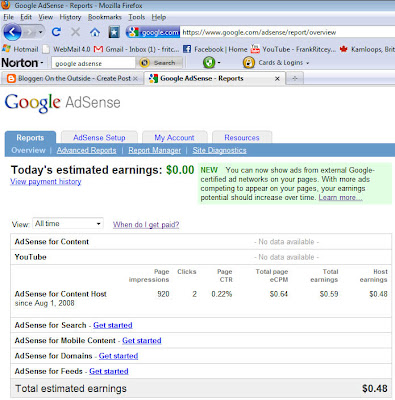Click the $0.59 total earnings value
Image resolution: width=395 pixels, height=400 pixels.
pos(329,294)
